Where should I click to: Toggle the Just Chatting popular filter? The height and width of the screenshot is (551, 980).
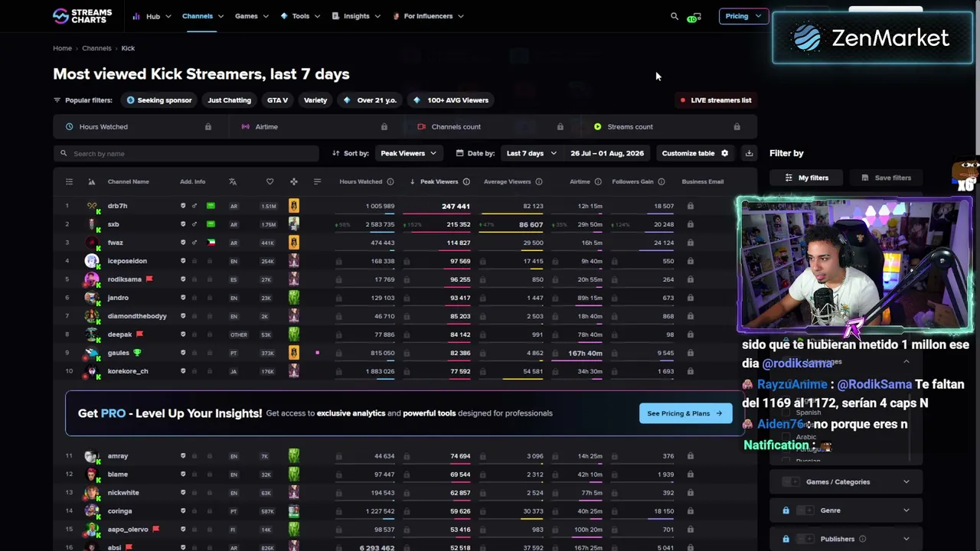click(229, 100)
